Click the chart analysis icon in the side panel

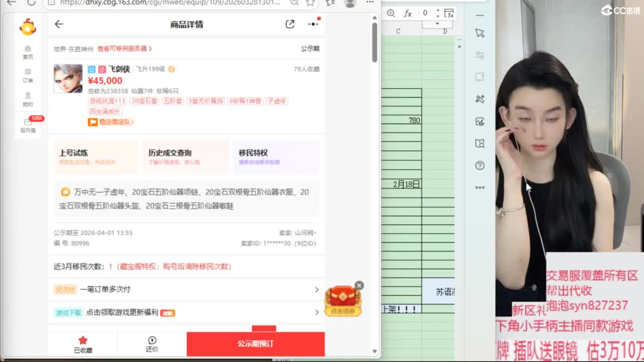pyautogui.click(x=480, y=122)
